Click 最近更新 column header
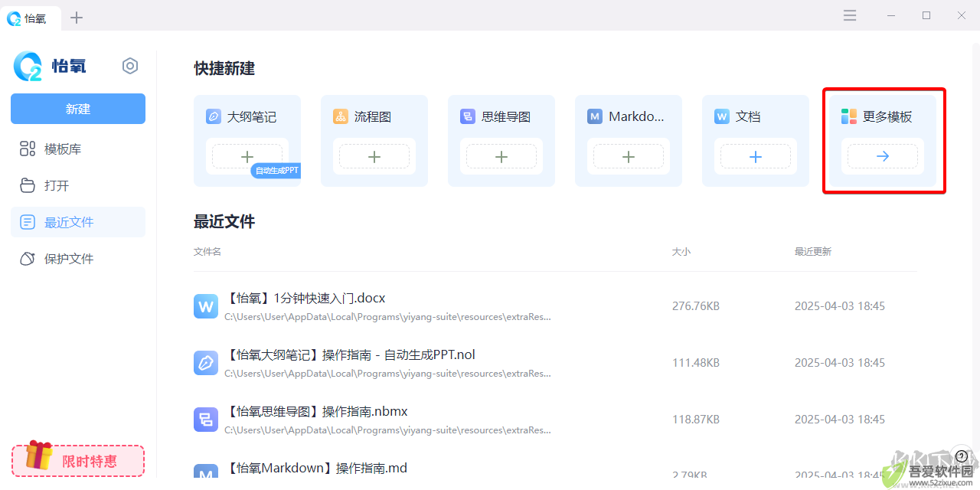The image size is (980, 490). coord(813,251)
